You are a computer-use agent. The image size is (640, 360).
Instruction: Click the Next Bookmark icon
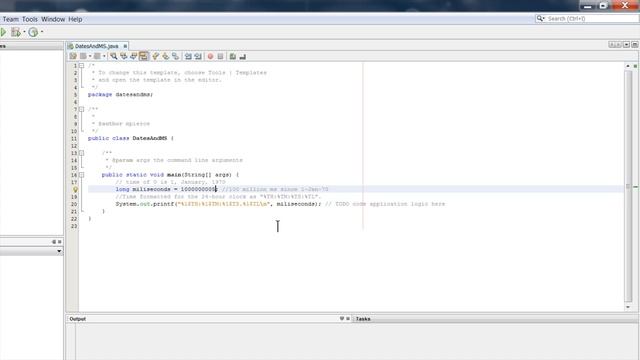pos(165,56)
